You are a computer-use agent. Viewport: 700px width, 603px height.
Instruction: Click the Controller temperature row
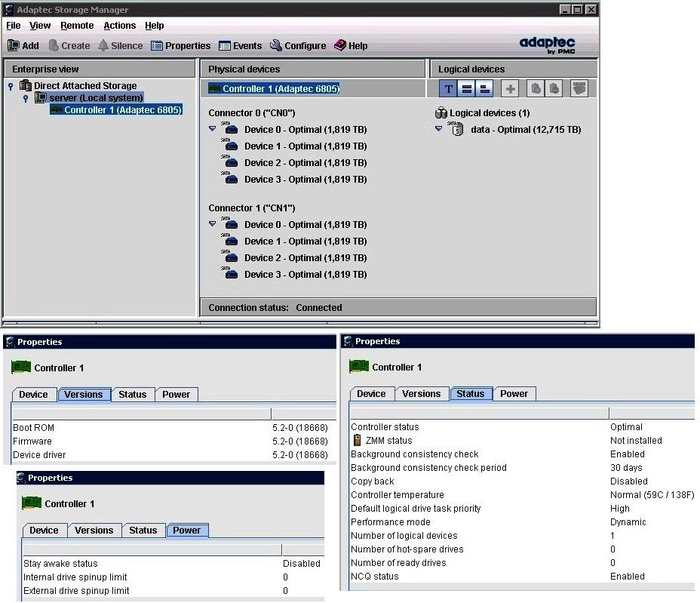coord(521,495)
